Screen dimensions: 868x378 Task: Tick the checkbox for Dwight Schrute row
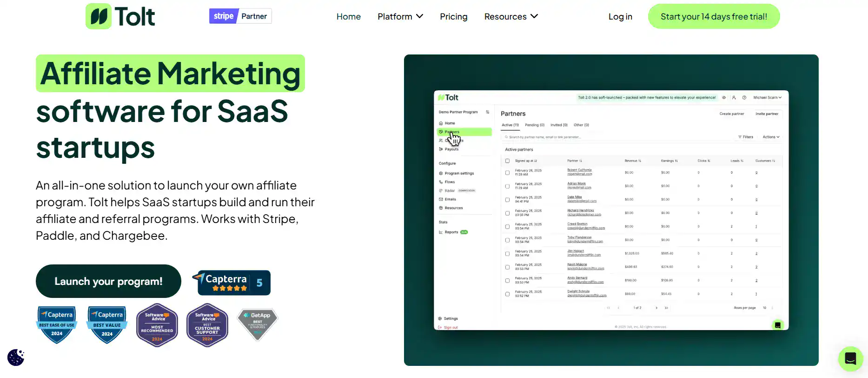point(507,294)
